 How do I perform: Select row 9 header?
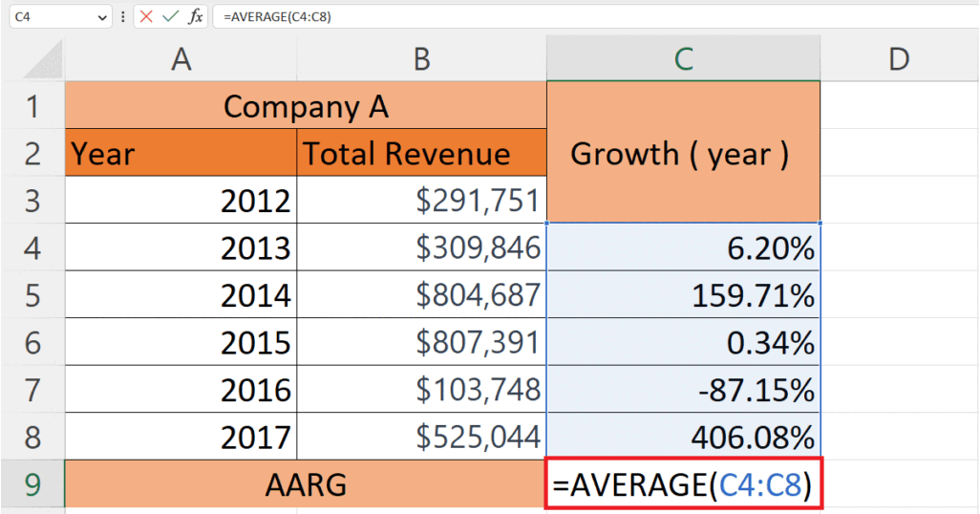point(32,484)
